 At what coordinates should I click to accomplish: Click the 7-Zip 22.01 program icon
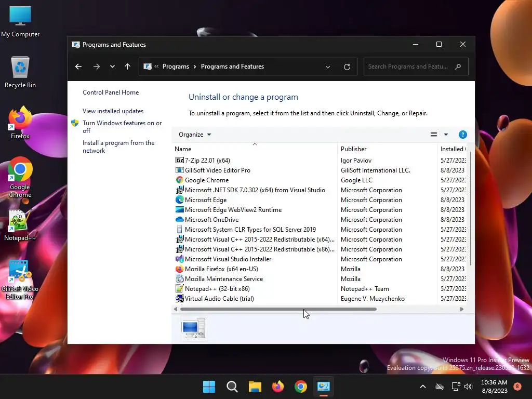pos(179,160)
